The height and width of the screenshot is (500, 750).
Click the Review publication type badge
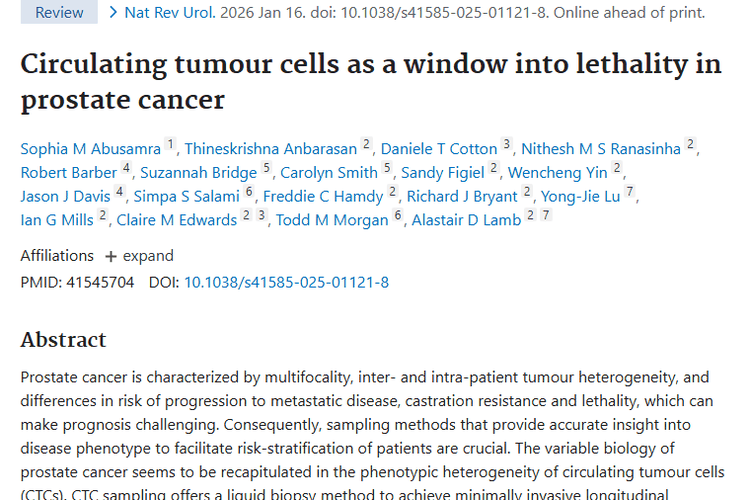[59, 13]
